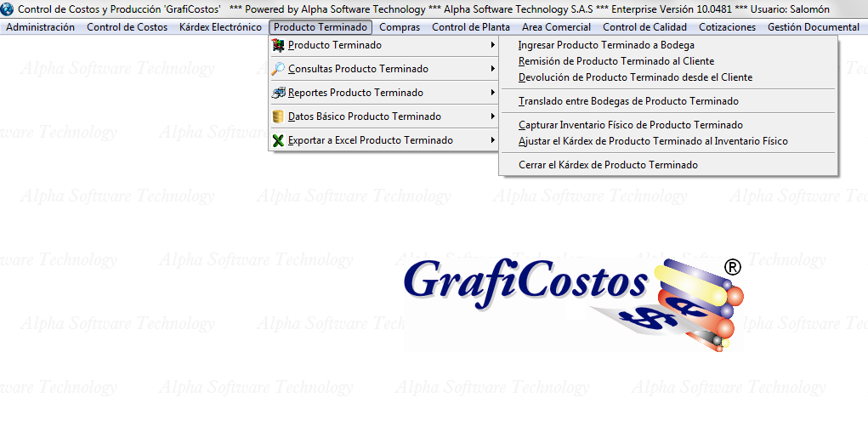This screenshot has height=426, width=868.
Task: Expand Consultas Producto Terminado submenu arrow
Action: 492,69
